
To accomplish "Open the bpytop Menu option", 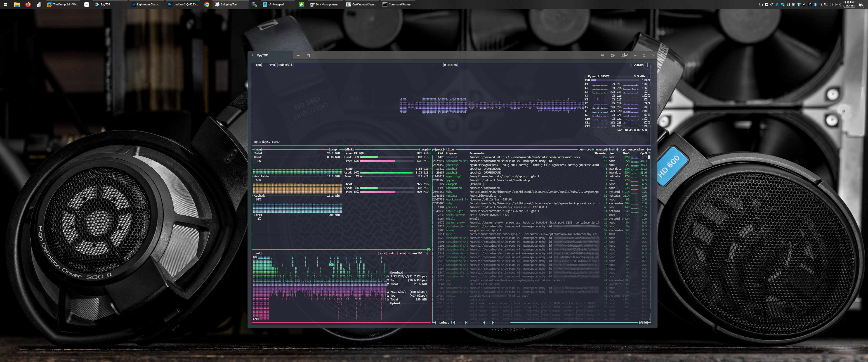I will pyautogui.click(x=271, y=65).
